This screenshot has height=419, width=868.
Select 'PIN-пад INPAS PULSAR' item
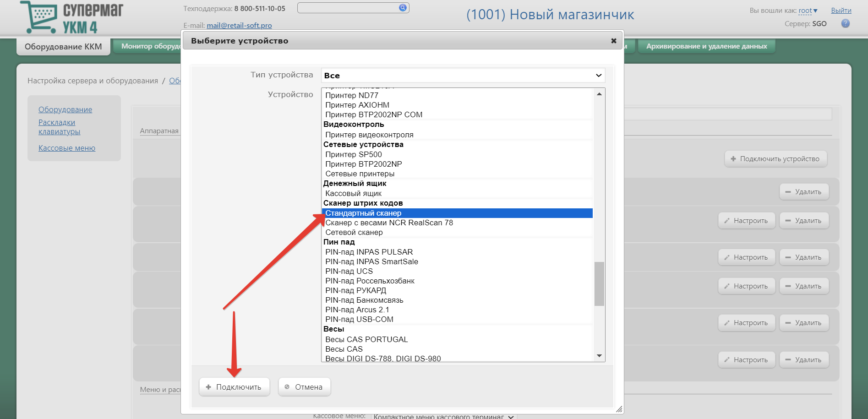457,252
